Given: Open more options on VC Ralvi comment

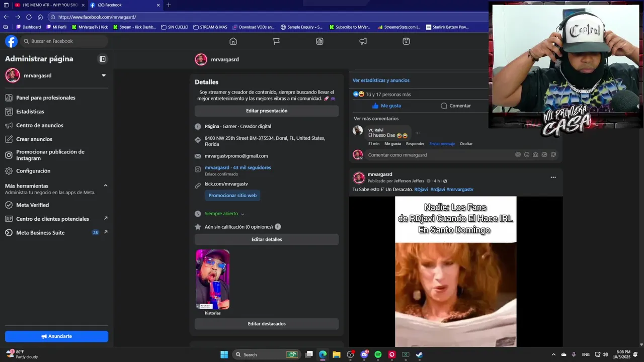Looking at the screenshot, I should [x=418, y=133].
